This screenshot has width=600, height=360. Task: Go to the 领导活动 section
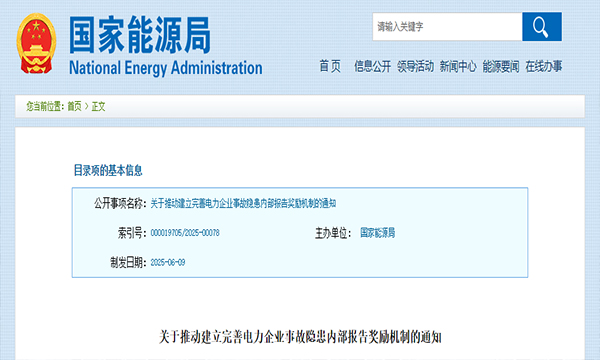[x=415, y=66]
